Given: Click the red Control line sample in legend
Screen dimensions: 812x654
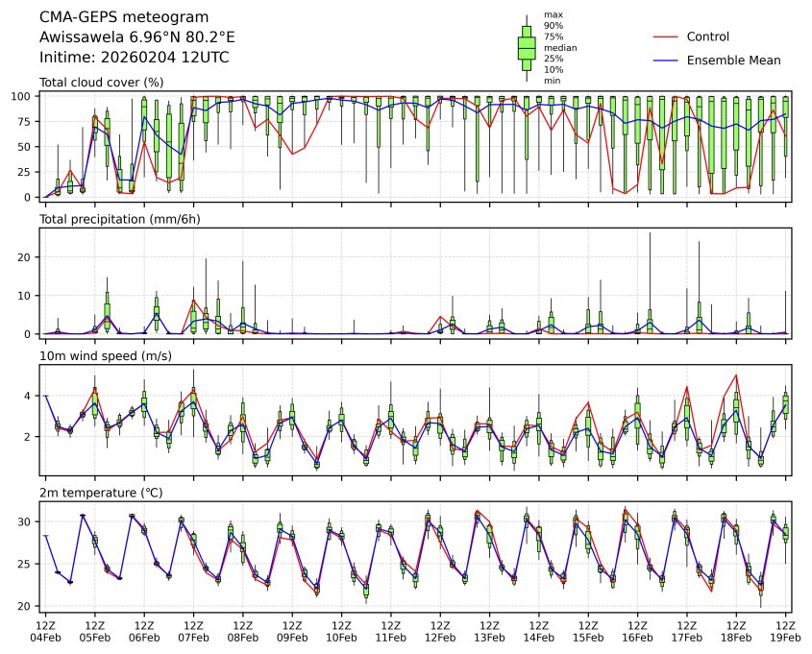Looking at the screenshot, I should click(x=666, y=36).
